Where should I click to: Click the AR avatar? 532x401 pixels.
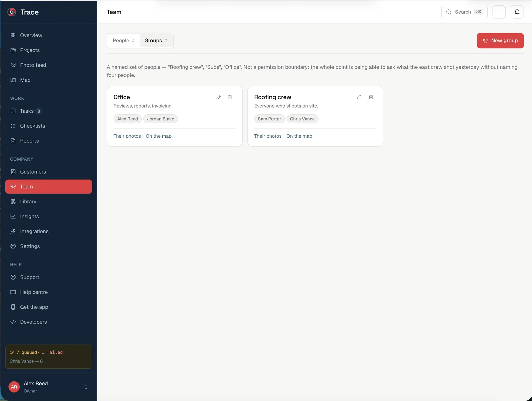pyautogui.click(x=14, y=387)
